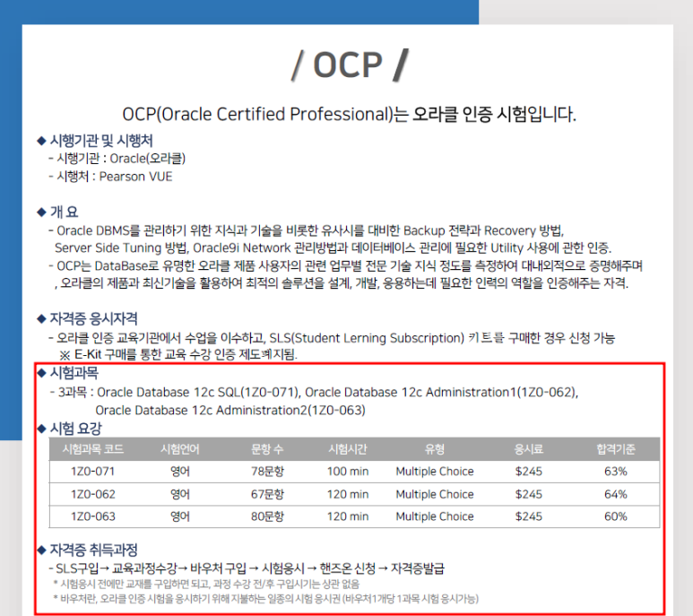Click the '합격기준' column header
The height and width of the screenshot is (616, 693).
616,449
